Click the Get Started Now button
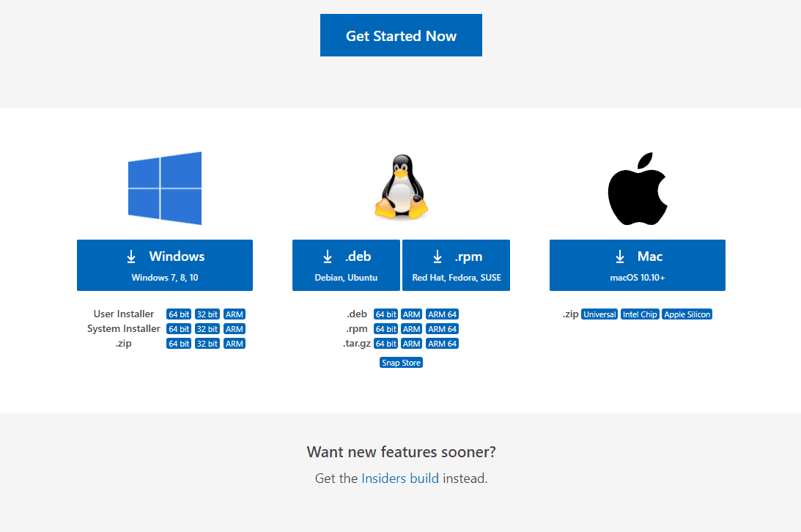The height and width of the screenshot is (532, 801). (x=401, y=35)
